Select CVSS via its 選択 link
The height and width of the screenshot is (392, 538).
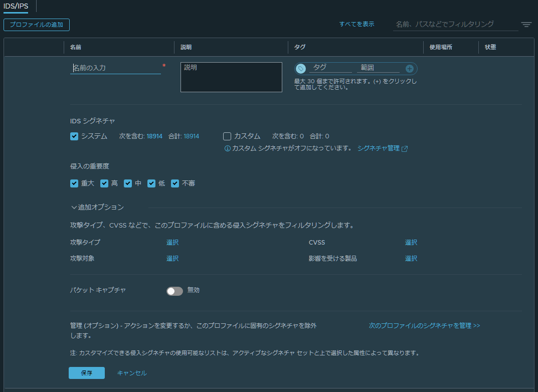coord(411,243)
